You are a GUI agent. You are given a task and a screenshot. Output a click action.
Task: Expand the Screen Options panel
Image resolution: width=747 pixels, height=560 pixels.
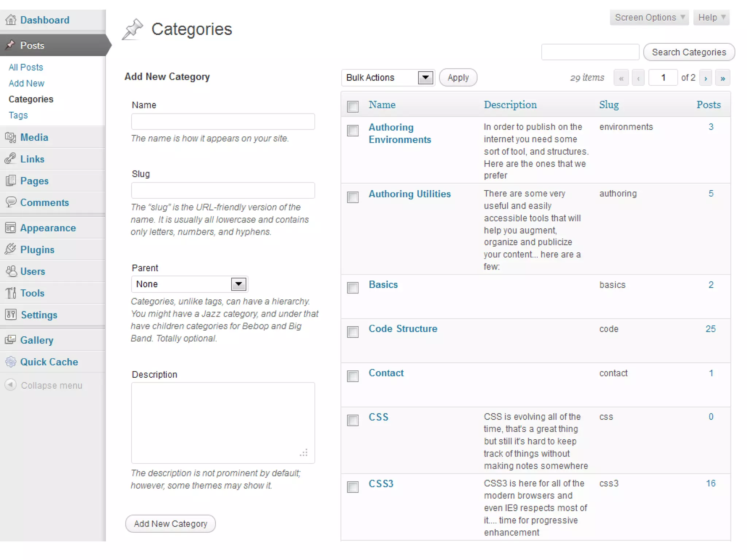click(x=649, y=17)
